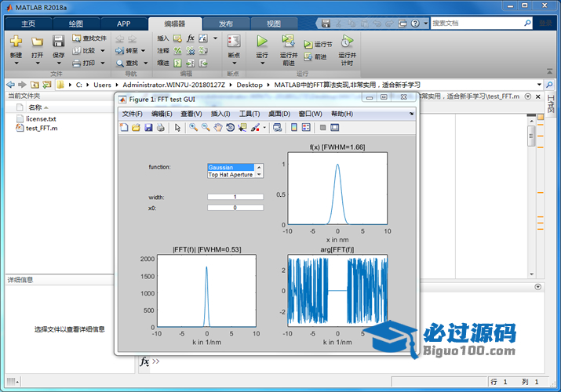Click the Save (保存) floppy icon
Image resolution: width=561 pixels, height=392 pixels.
58,41
